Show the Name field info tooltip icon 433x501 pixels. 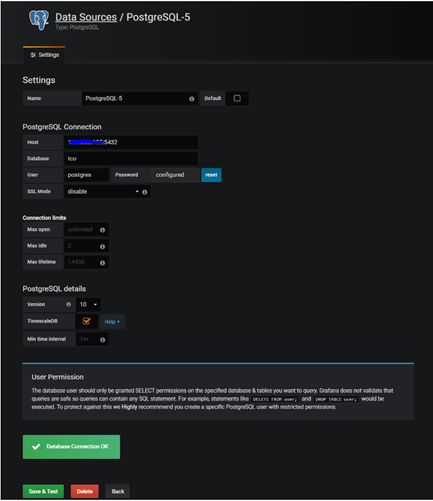coord(192,99)
